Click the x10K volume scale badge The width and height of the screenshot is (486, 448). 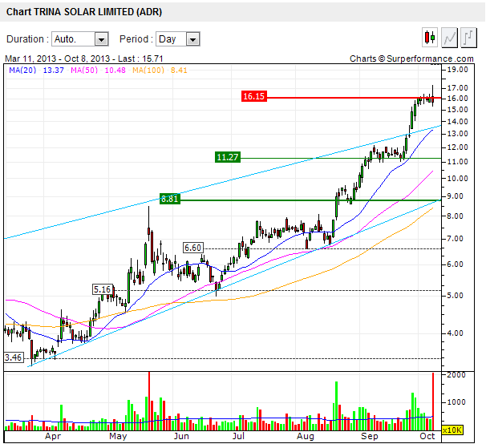click(452, 430)
